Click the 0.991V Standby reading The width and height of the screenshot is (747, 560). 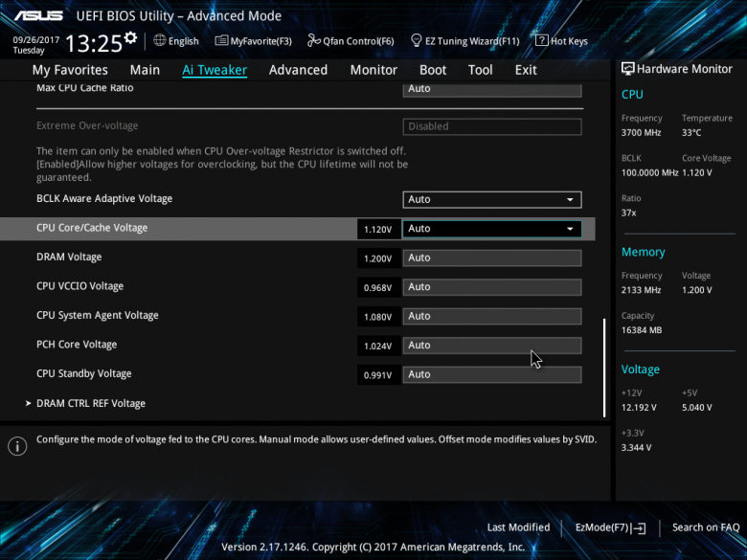[x=378, y=375]
